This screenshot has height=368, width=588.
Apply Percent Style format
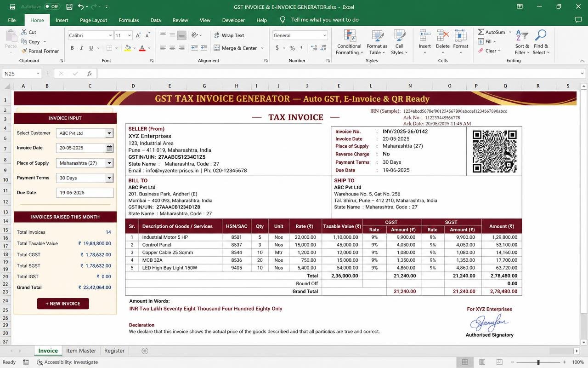[x=292, y=48]
